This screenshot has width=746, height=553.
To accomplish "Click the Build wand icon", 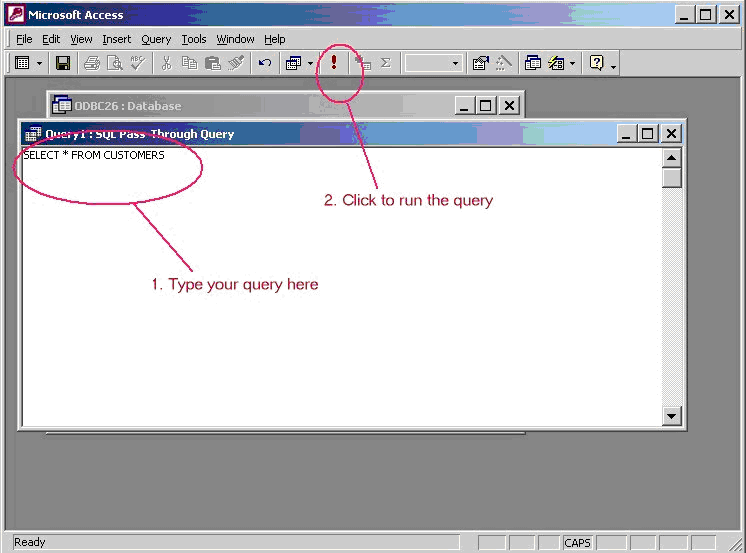I will (x=503, y=63).
